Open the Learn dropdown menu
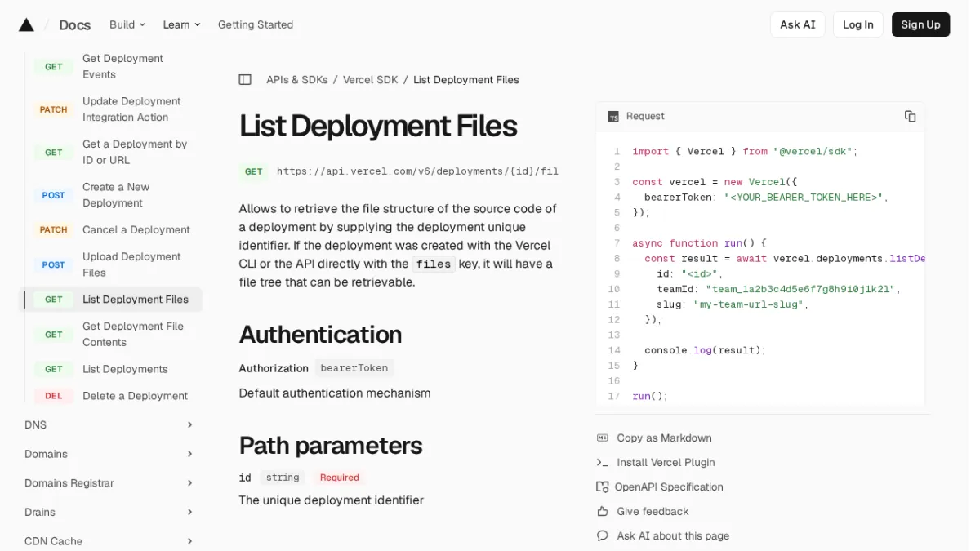Screen dimensions: 980x551 (181, 24)
